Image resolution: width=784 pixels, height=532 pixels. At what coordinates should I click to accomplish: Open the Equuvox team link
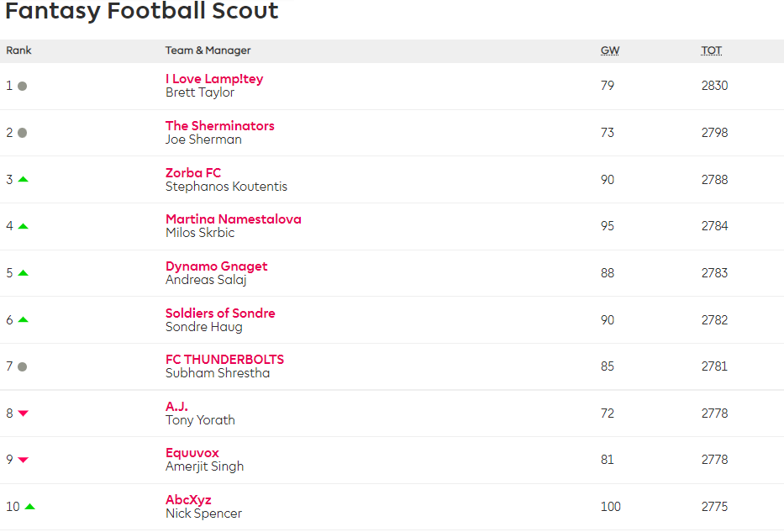tap(192, 453)
